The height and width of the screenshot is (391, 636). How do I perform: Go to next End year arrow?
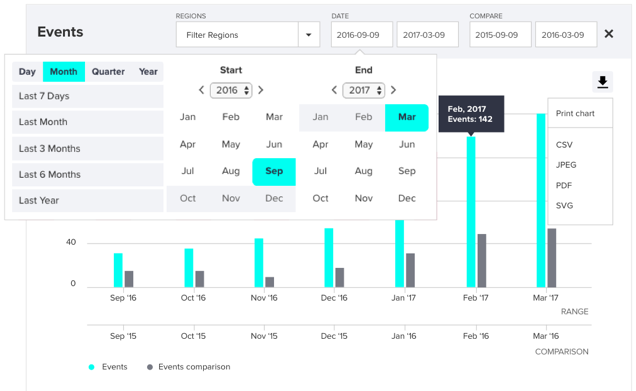(393, 90)
